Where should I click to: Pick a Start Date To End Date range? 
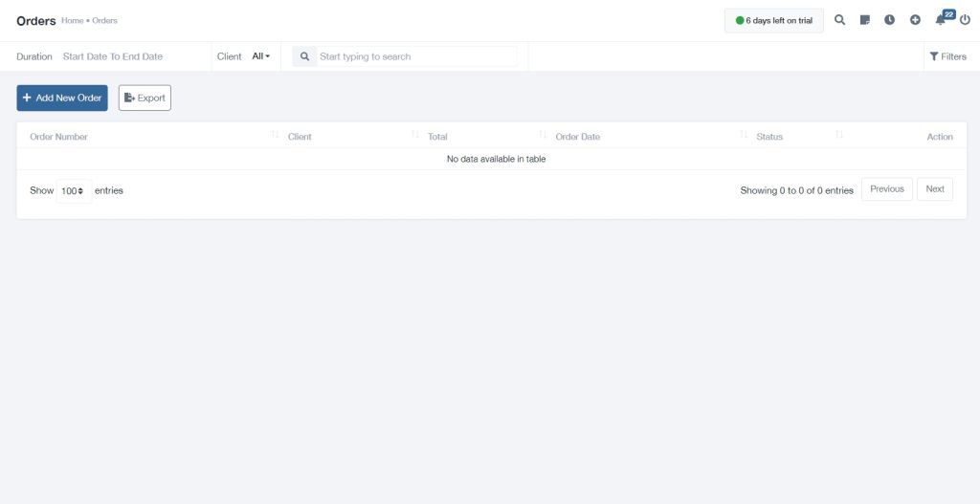point(113,56)
